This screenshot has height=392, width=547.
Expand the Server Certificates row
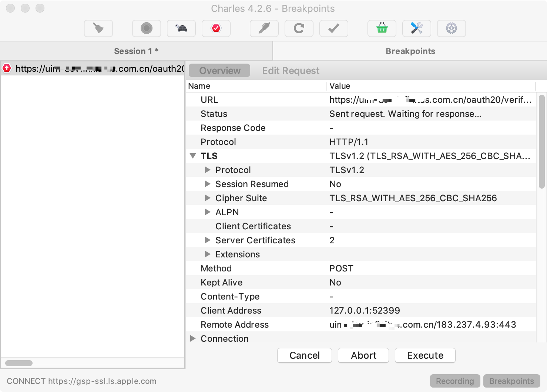pos(208,240)
